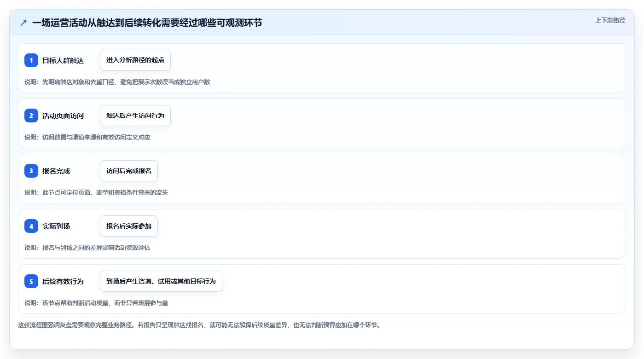Select step number 5 badge
The height and width of the screenshot is (359, 644).
click(x=31, y=281)
